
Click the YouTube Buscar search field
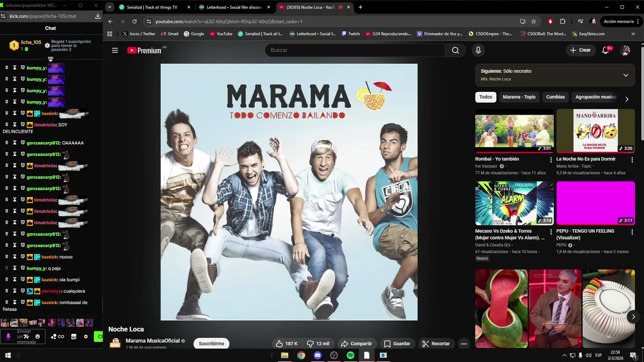[x=355, y=50]
